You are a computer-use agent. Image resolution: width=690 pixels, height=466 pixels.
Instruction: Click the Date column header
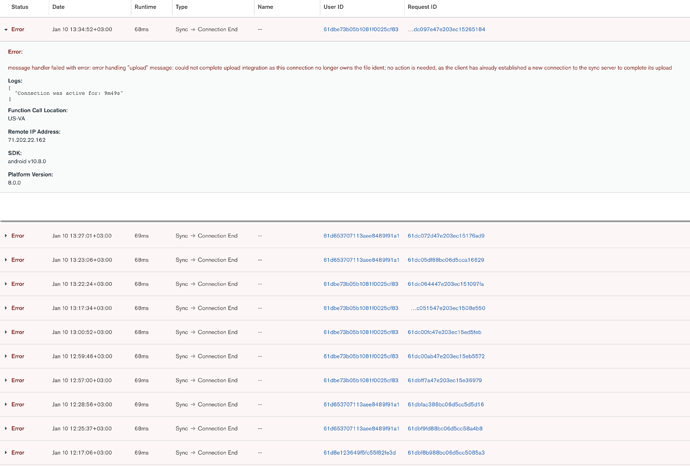(x=58, y=7)
